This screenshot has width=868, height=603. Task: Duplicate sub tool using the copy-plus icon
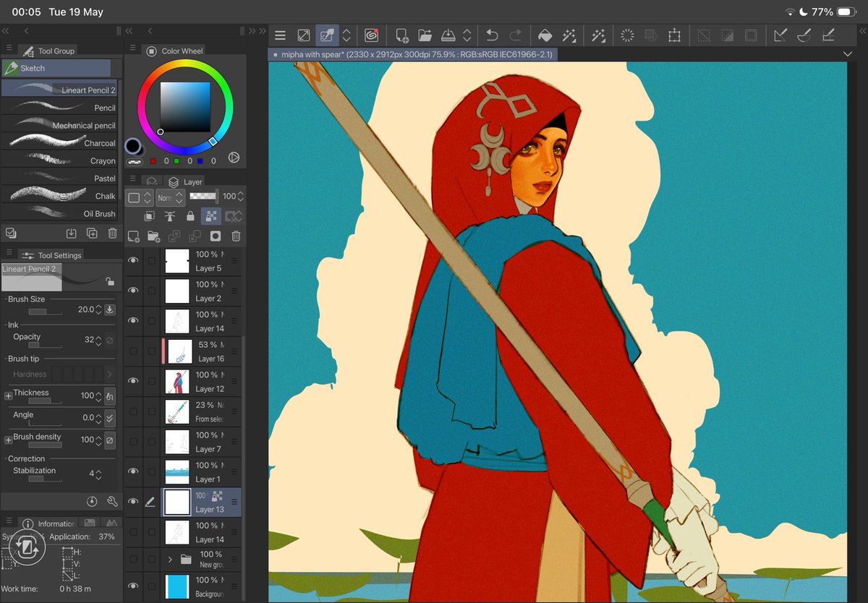click(x=92, y=233)
